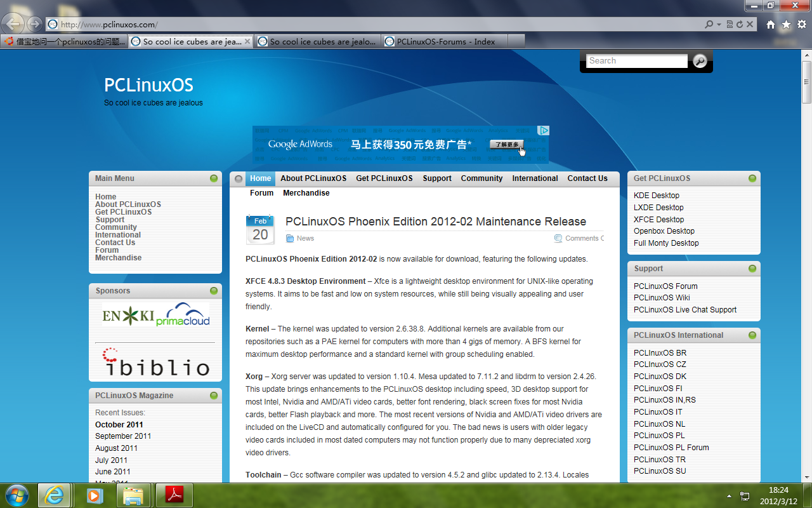Collapse Sponsors panel via its green dot
This screenshot has width=812, height=508.
tap(214, 291)
